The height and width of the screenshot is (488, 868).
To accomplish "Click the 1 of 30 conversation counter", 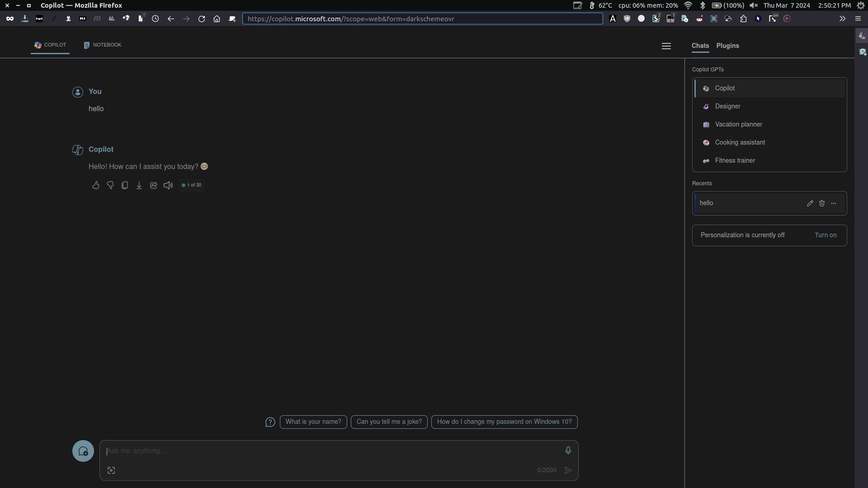I will [x=191, y=185].
